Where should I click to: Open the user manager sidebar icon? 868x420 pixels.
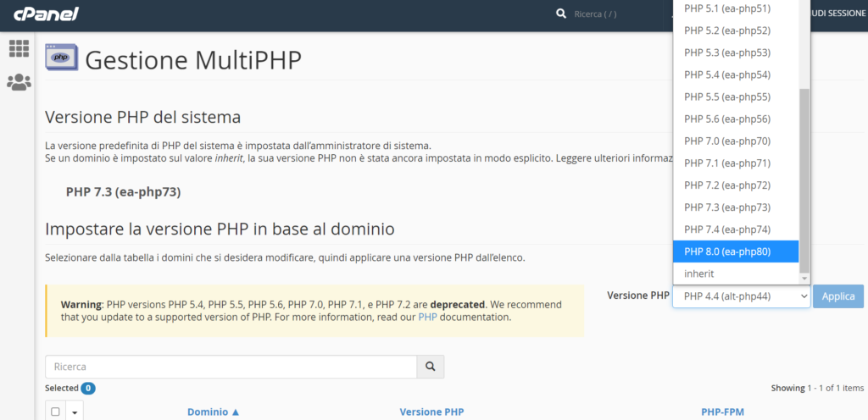(x=19, y=82)
